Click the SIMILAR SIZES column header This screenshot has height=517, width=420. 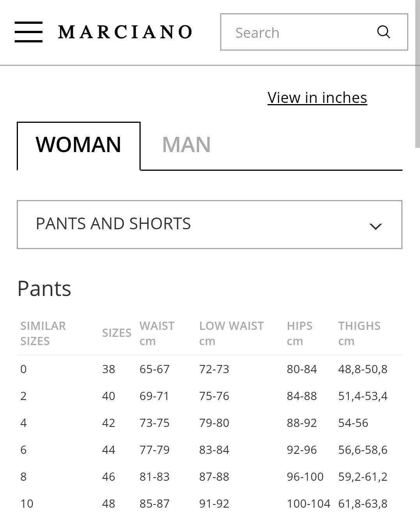tap(43, 333)
